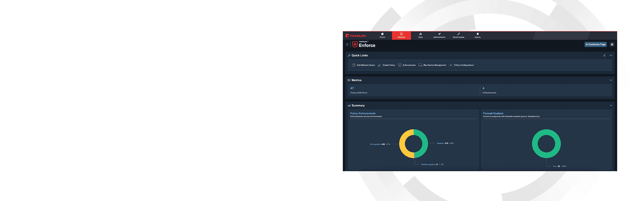Open the Policy Enforcements chart title
Image resolution: width=644 pixels, height=201 pixels.
point(363,113)
